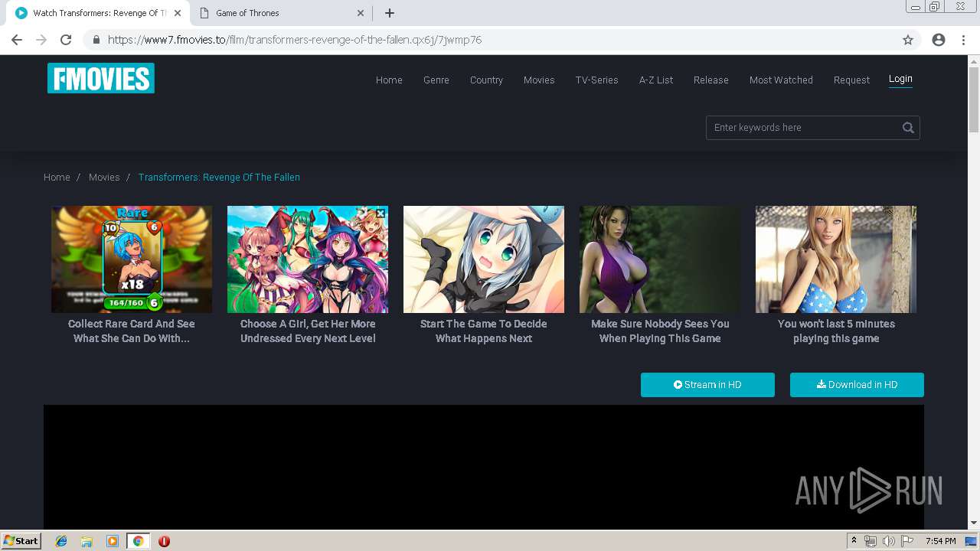
Task: Click the Login link
Action: 900,79
